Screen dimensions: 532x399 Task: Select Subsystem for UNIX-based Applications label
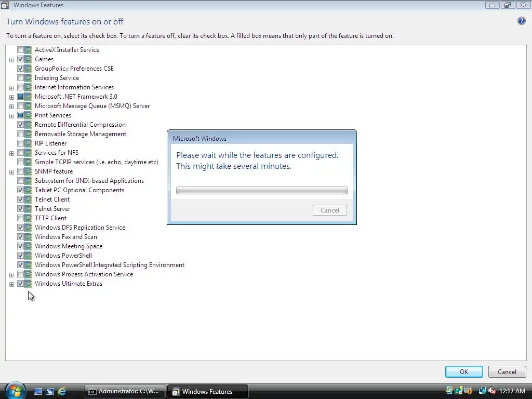[x=89, y=180]
